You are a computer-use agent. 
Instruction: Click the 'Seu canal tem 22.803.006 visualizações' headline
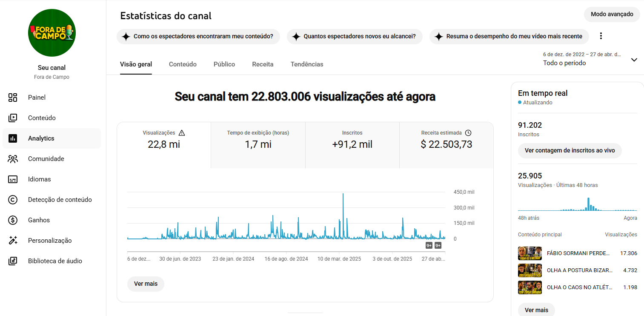coord(305,97)
